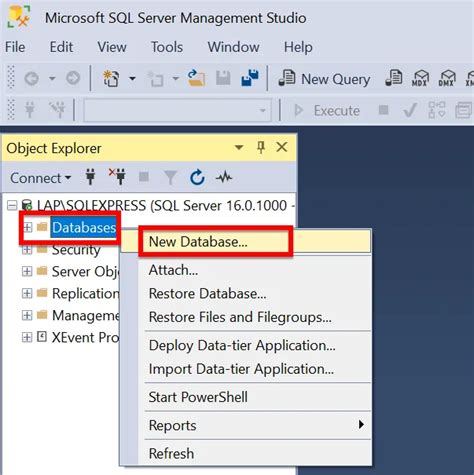Click the Database Engine Query icon
474x475 pixels.
[394, 78]
